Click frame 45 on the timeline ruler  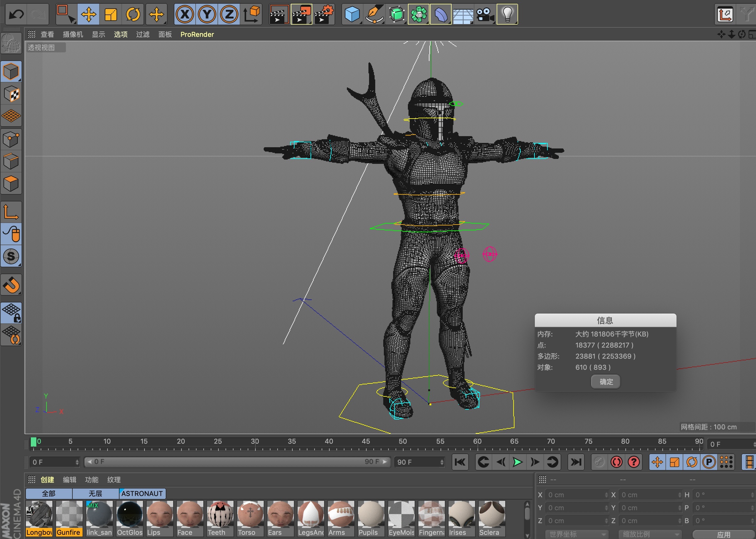(x=366, y=444)
